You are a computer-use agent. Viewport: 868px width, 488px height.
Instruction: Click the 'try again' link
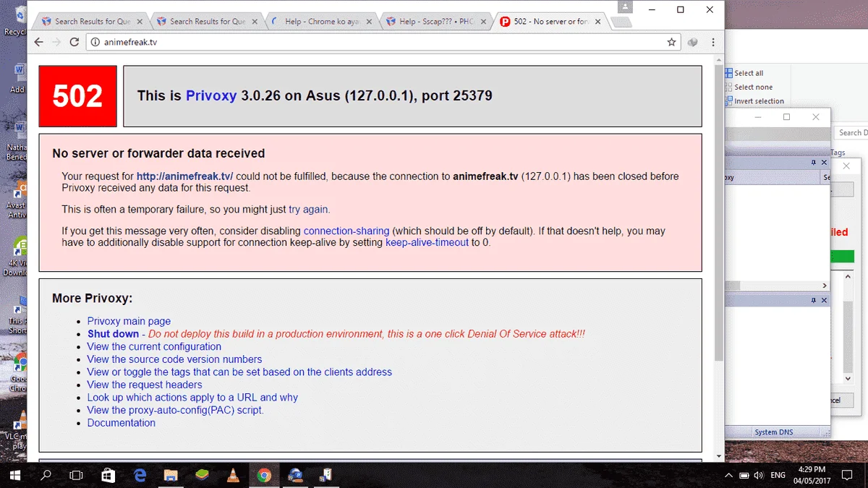308,210
